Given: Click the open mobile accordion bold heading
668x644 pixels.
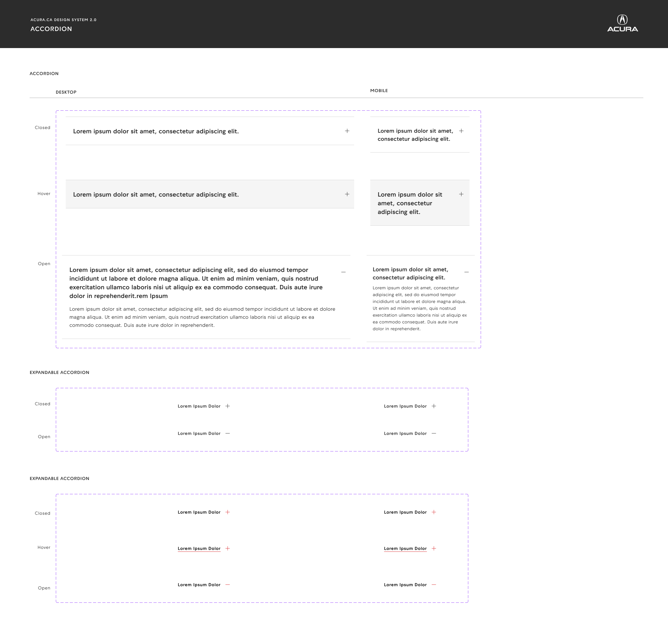Looking at the screenshot, I should click(x=410, y=273).
